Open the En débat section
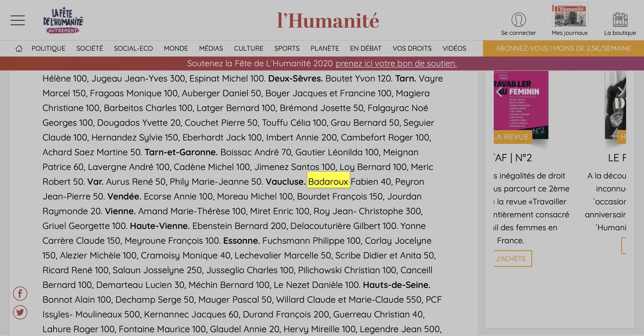 click(x=366, y=48)
